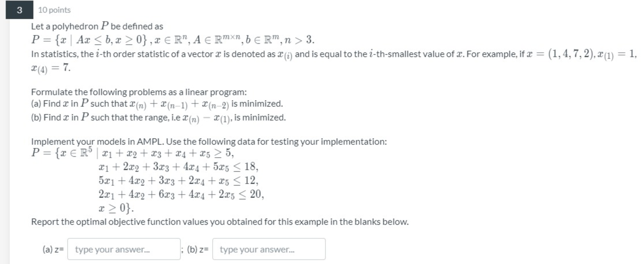Select the question number badge showing 3
The image size is (644, 264).
tap(19, 10)
